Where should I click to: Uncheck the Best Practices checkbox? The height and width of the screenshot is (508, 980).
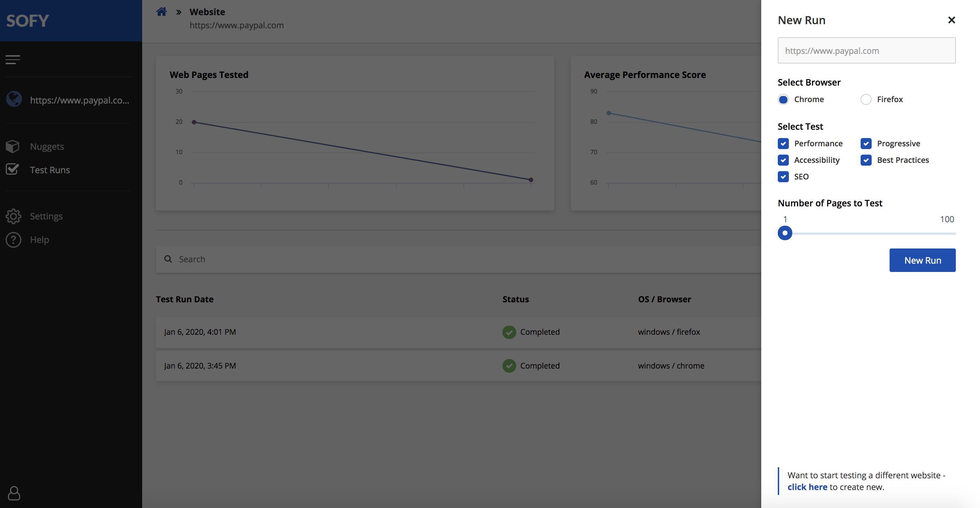[x=866, y=160]
